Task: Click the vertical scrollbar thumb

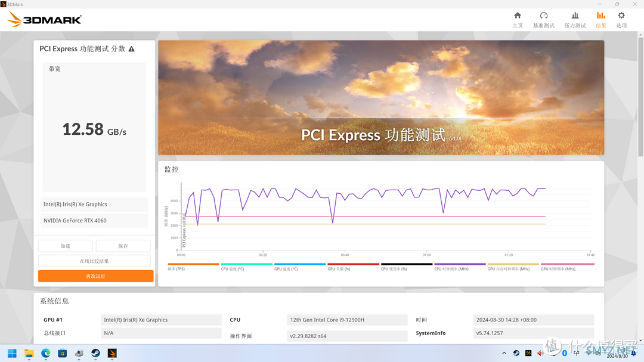Action: coord(640,97)
